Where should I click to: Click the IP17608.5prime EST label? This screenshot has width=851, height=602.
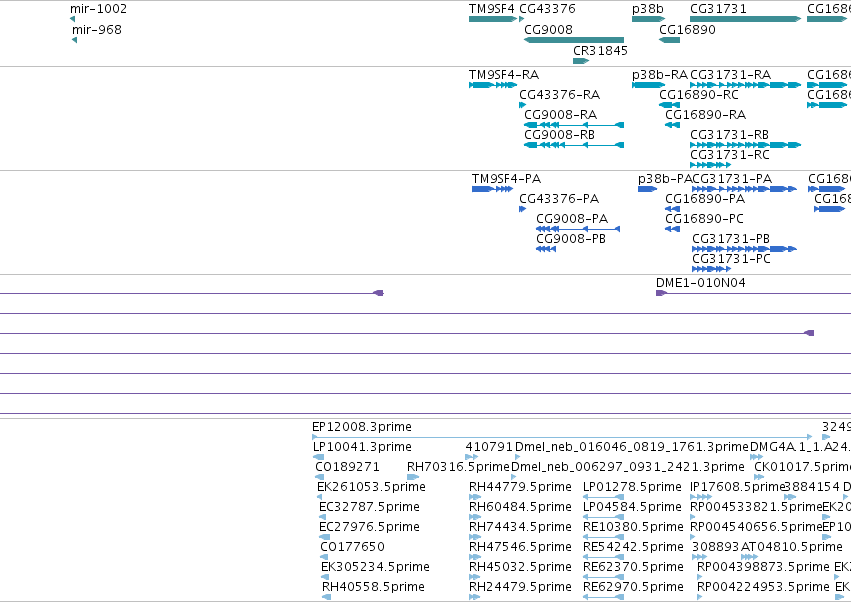pos(737,486)
